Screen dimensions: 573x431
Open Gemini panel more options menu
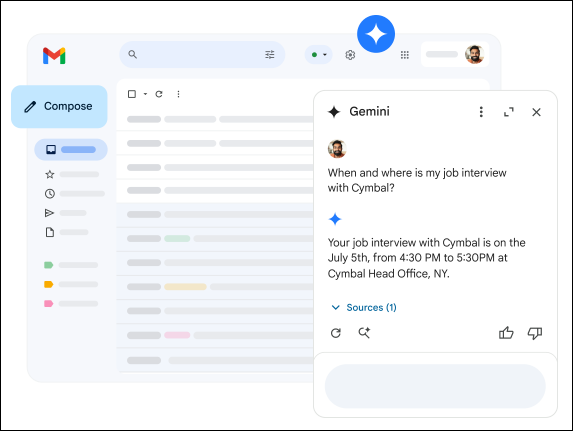[481, 112]
